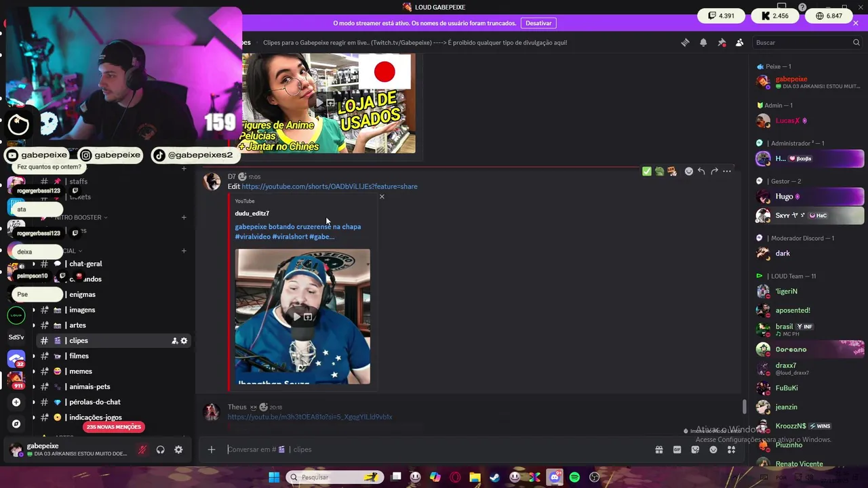Open Steam from Windows taskbar

(495, 477)
